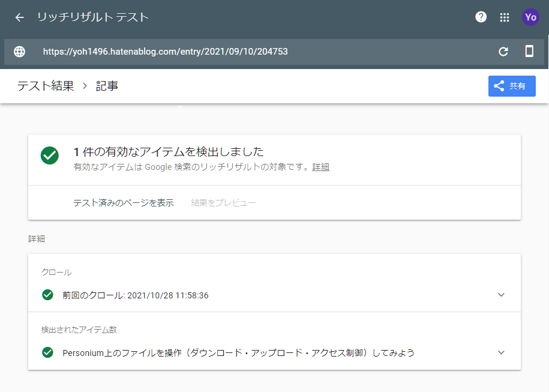The image size is (549, 392).
Task: Click the green check next to 前回のクロール
Action: 48,295
